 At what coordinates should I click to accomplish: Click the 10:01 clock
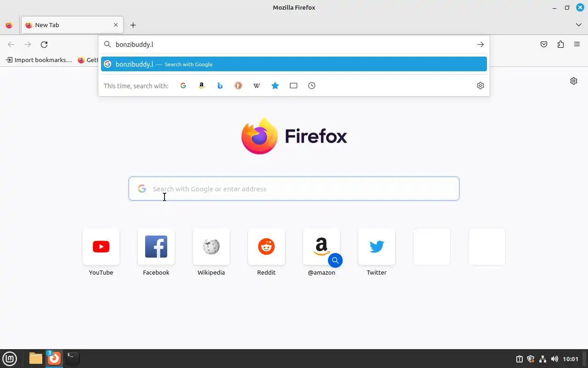(571, 359)
